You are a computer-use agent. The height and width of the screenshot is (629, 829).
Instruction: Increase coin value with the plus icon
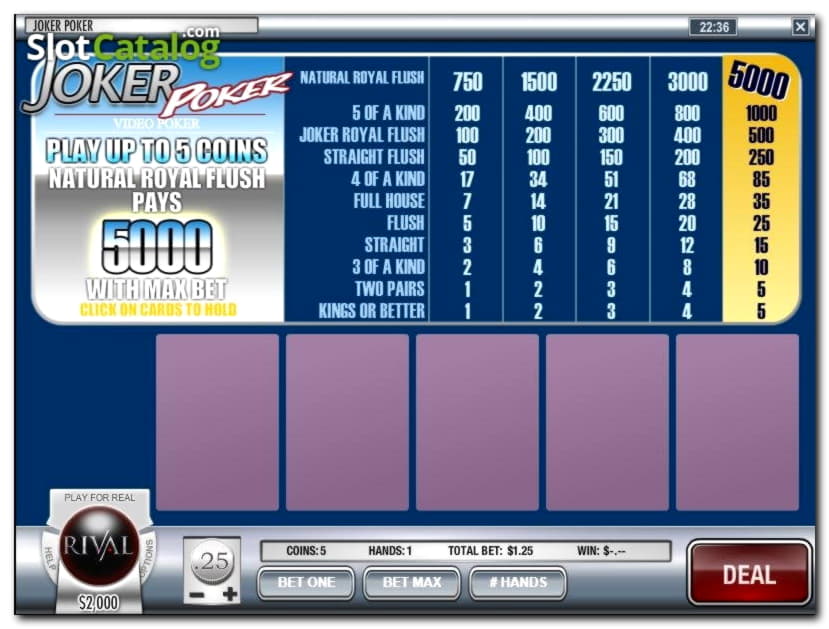click(x=230, y=594)
